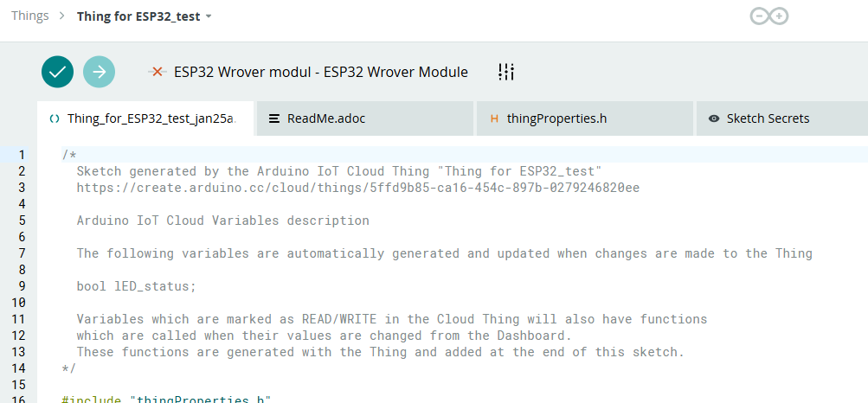Screen dimensions: 868x403
Task: Click line number 1 in the gutter
Action: [21, 155]
